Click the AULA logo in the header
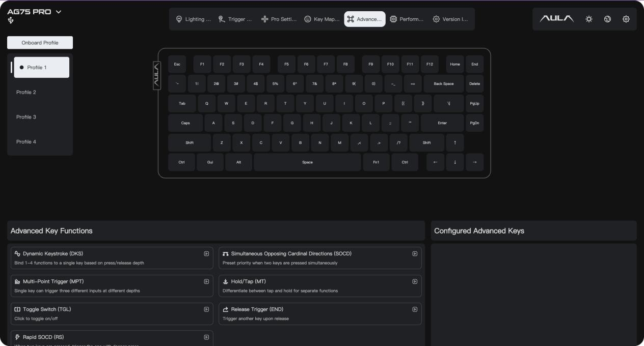Screen dimensions: 644x346 tap(557, 19)
